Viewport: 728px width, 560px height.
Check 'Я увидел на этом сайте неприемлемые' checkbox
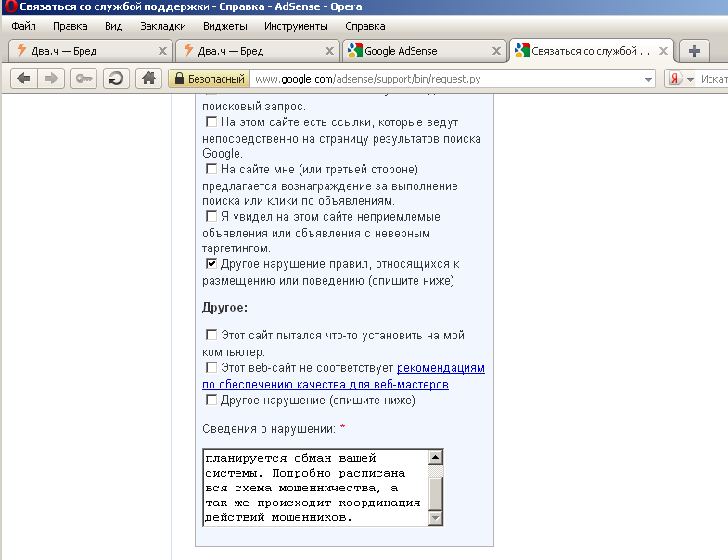point(211,216)
